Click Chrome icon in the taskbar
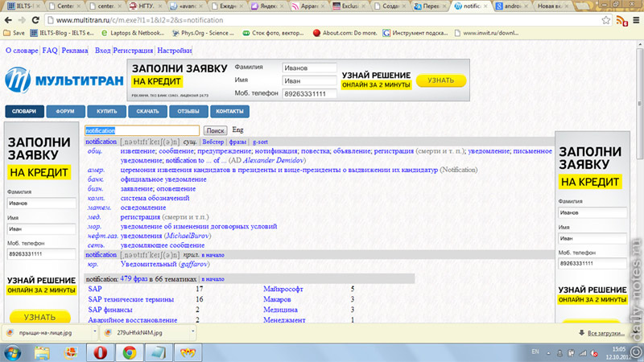644x362 pixels. tap(130, 352)
